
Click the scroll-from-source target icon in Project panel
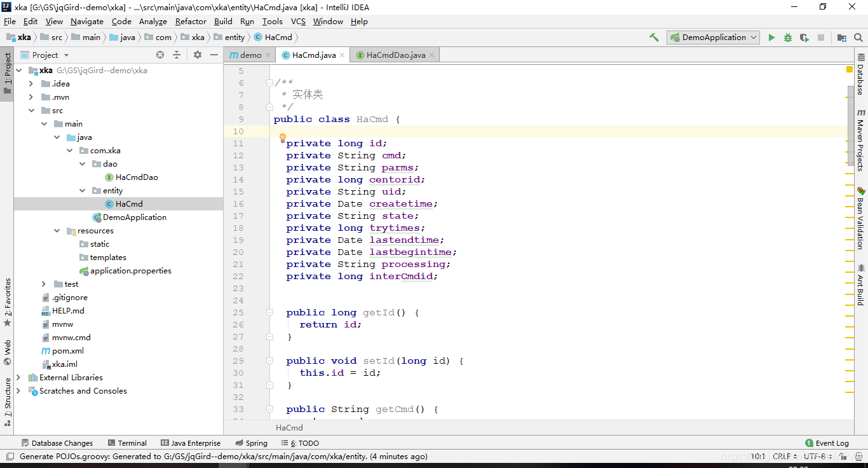pyautogui.click(x=160, y=55)
